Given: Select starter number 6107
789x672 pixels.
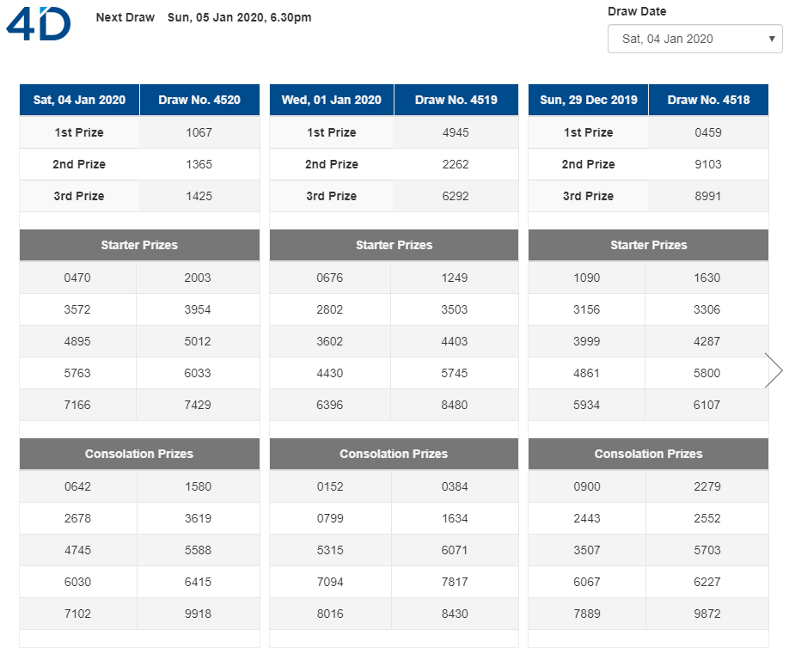Looking at the screenshot, I should point(707,405).
